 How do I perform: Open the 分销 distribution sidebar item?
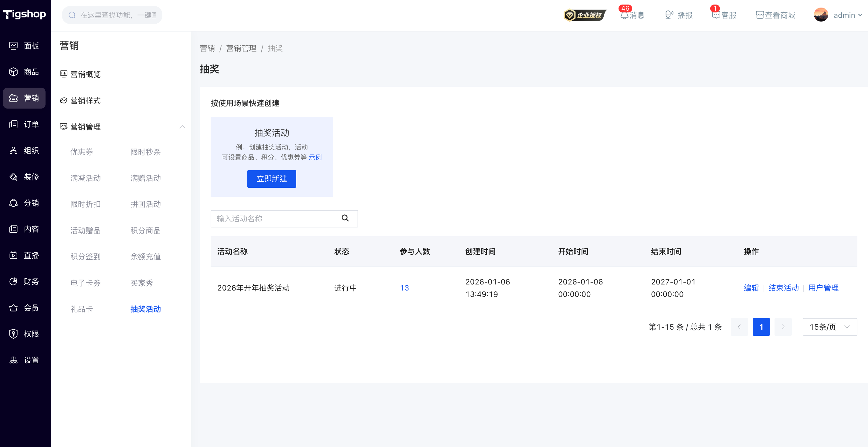(24, 203)
